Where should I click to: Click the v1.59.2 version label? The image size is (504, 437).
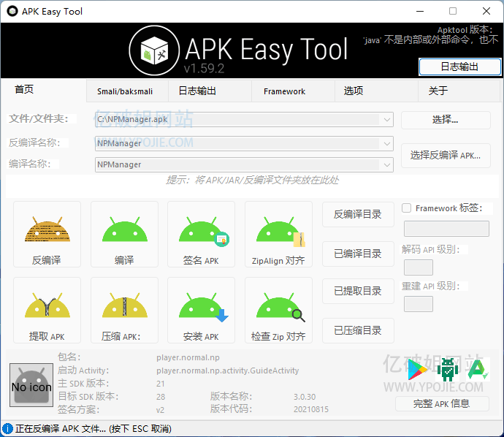(204, 69)
